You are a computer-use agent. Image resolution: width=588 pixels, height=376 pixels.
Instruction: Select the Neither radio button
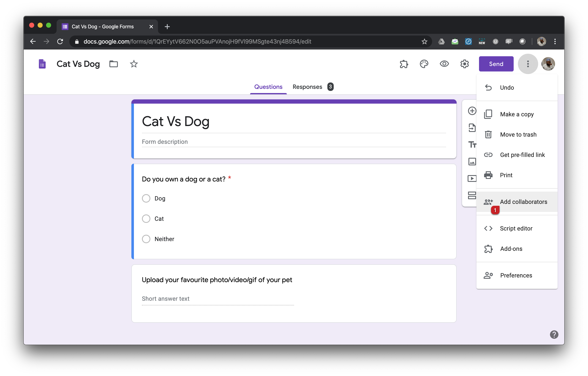146,239
